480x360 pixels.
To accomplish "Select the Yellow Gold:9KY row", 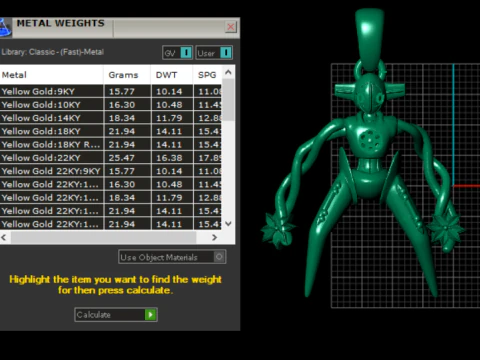I will (110, 91).
